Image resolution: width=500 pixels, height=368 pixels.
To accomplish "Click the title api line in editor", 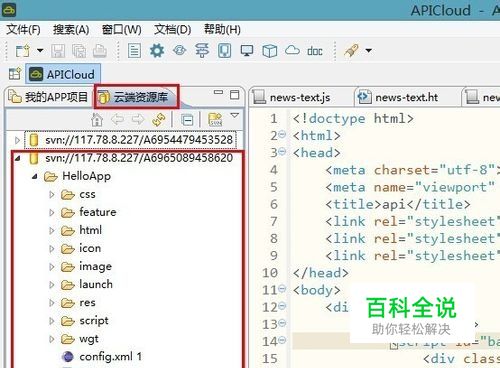I will (x=398, y=204).
